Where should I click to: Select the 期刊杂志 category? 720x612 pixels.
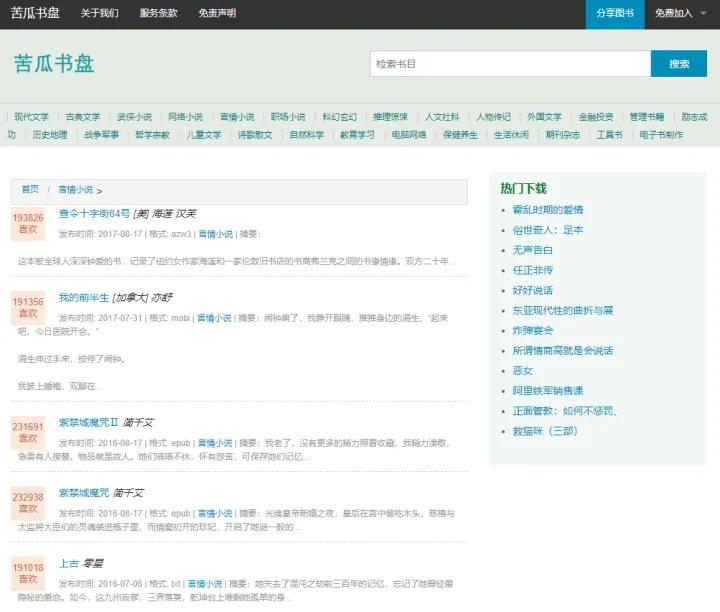tap(562, 135)
